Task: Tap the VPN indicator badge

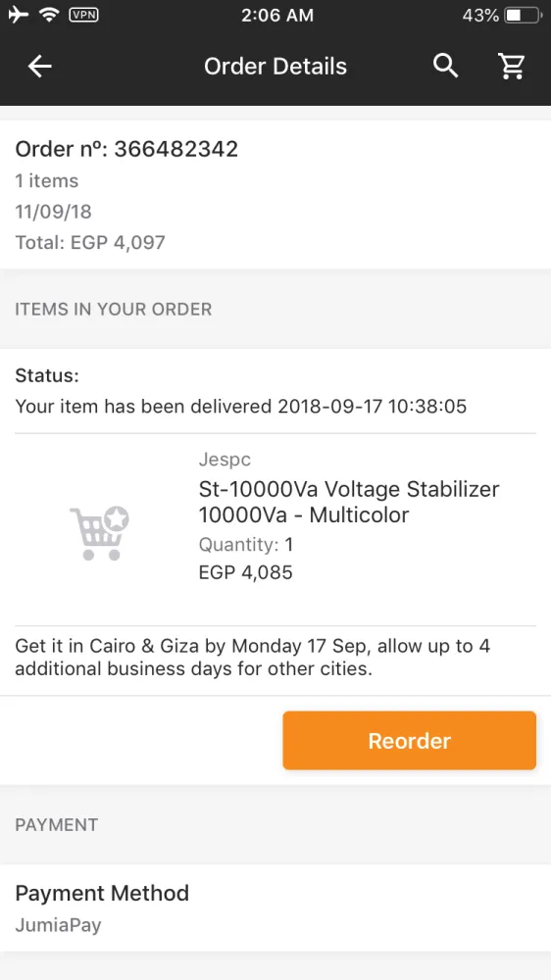Action: [x=83, y=15]
